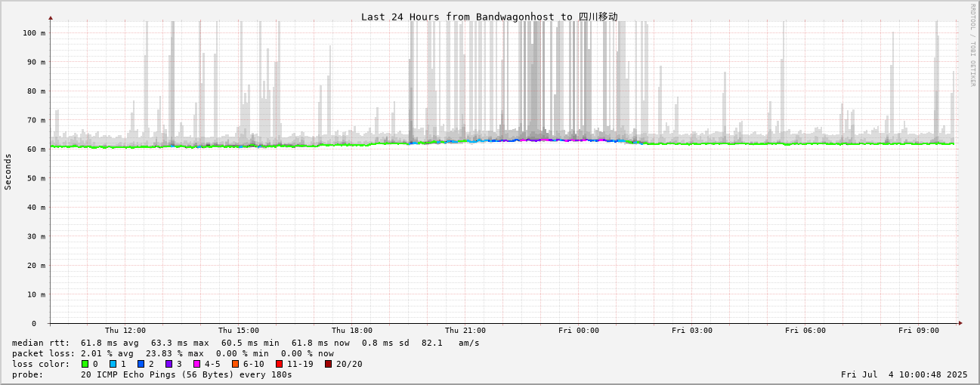The image size is (980, 385).
Task: Click the '20/20' legend label text
Action: 349,364
